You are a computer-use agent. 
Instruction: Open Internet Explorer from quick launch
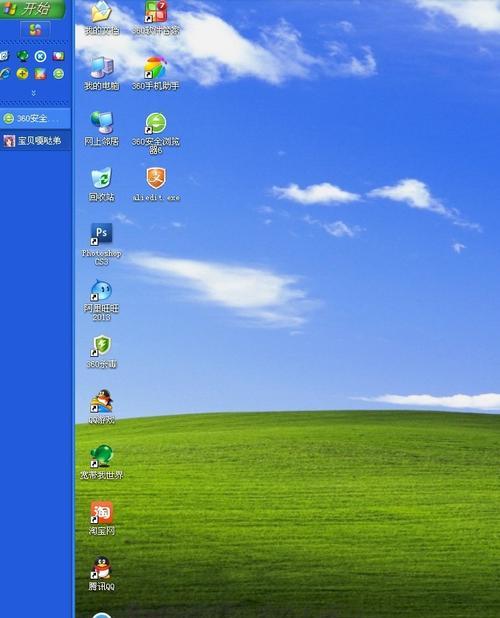tap(4, 74)
